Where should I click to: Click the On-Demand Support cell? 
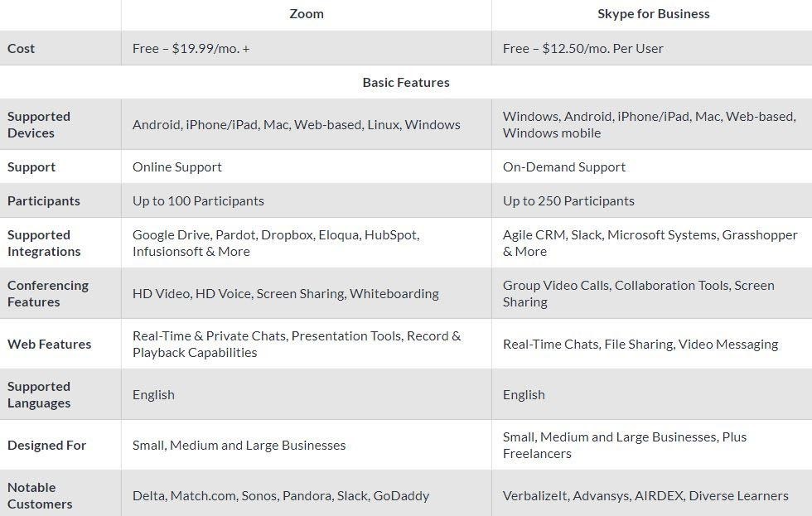pyautogui.click(x=564, y=167)
